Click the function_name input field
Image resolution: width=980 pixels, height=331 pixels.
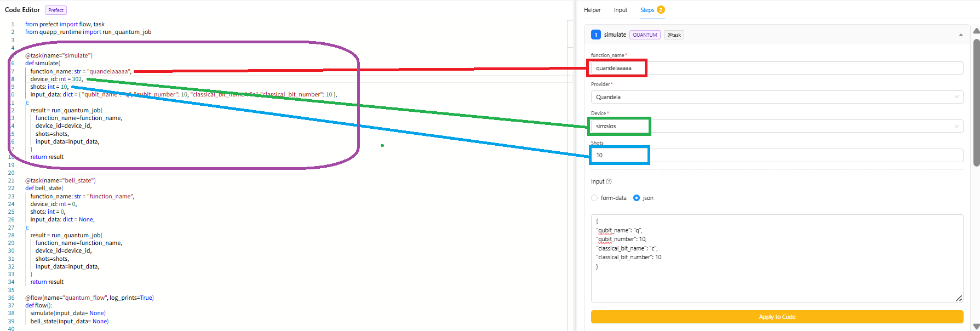pos(777,68)
